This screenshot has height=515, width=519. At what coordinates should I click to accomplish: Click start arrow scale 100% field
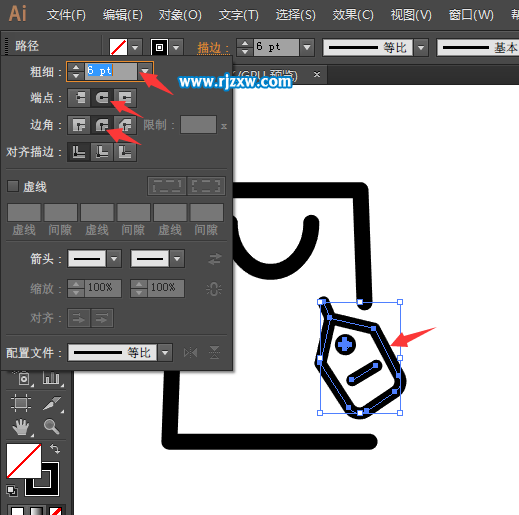102,288
